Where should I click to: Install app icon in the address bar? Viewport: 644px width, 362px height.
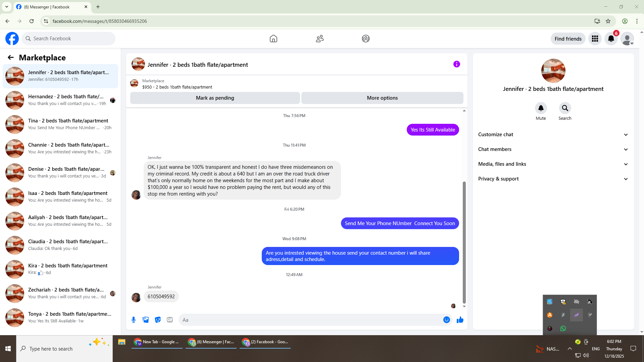click(x=597, y=21)
